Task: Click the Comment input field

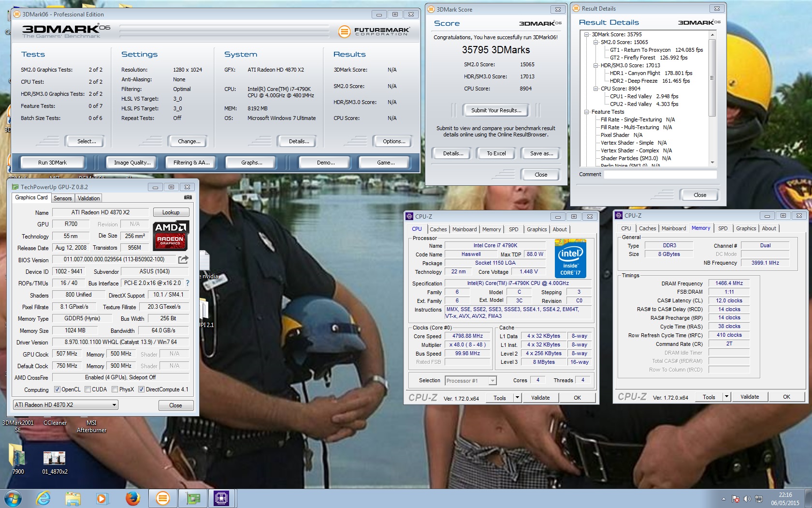Action: [x=660, y=175]
